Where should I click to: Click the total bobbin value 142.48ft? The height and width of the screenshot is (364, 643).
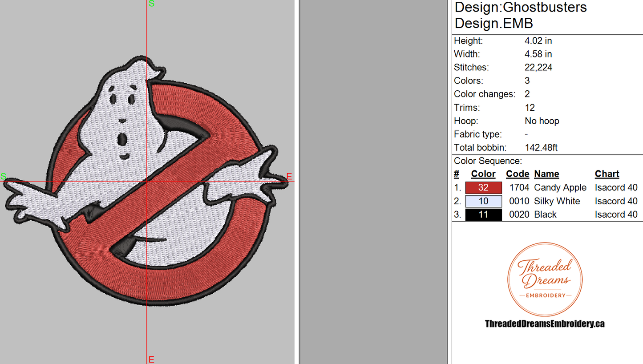tap(541, 147)
